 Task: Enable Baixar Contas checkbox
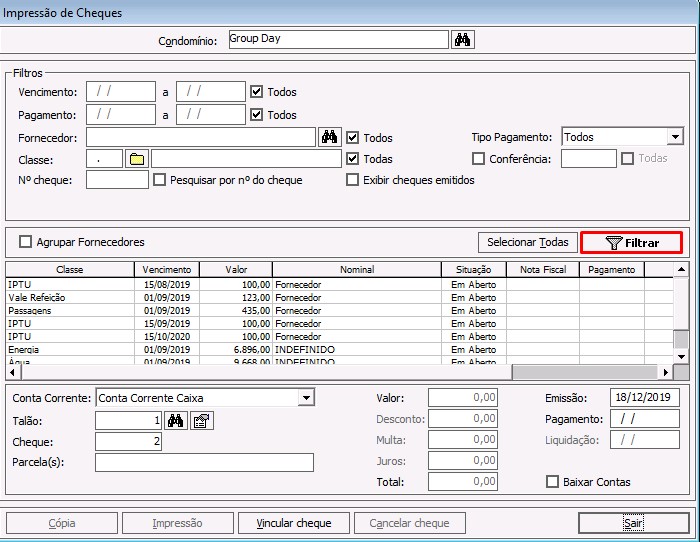click(552, 482)
